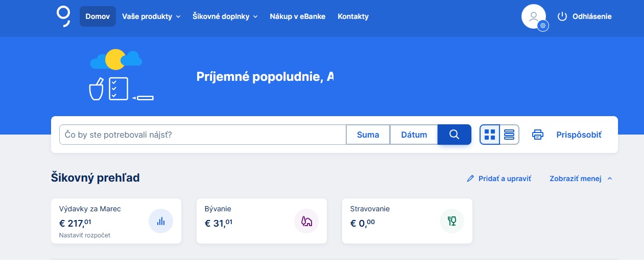Viewport: 644px width, 265px height.
Task: Click the Bývanie housing icon
Action: tap(306, 221)
